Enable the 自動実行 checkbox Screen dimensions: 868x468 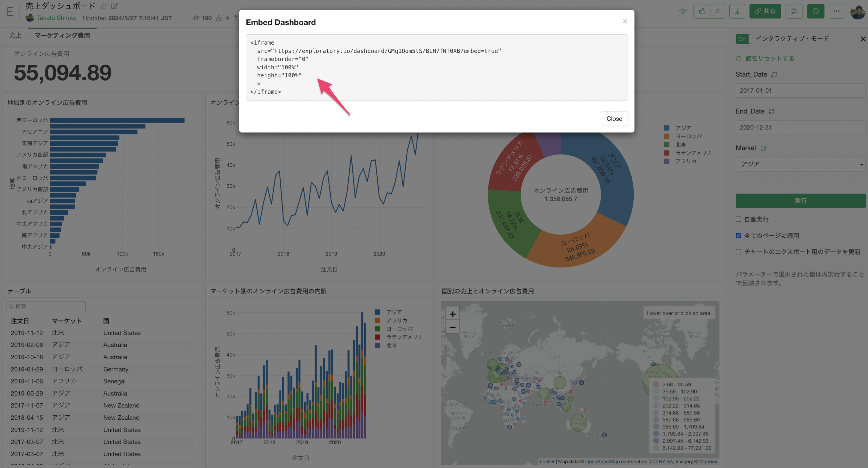click(x=738, y=219)
